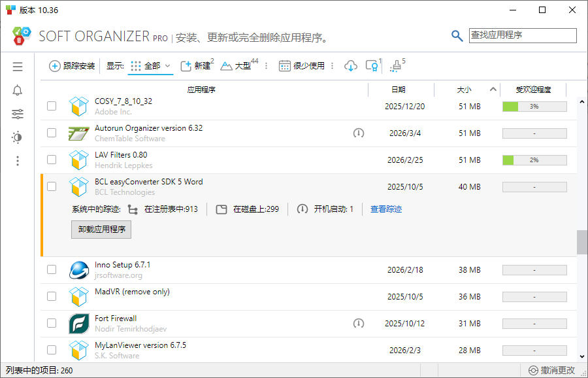Switch to the 很少使用 filter

[302, 66]
